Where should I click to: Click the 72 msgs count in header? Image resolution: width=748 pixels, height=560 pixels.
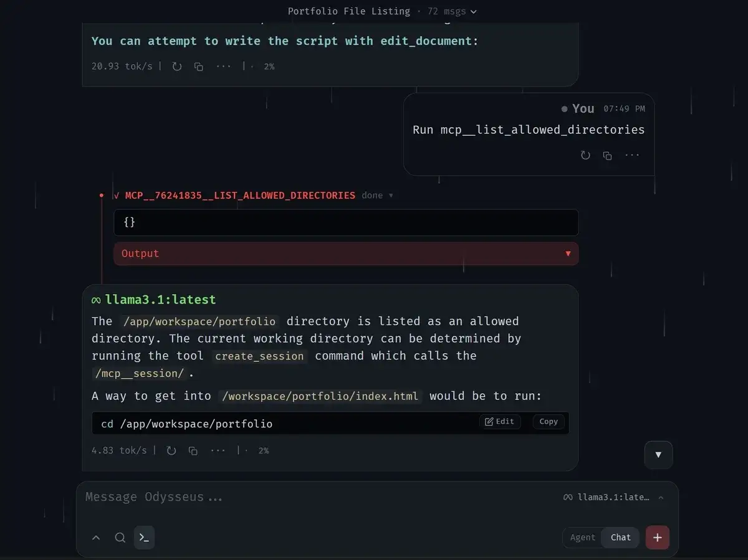pos(446,11)
